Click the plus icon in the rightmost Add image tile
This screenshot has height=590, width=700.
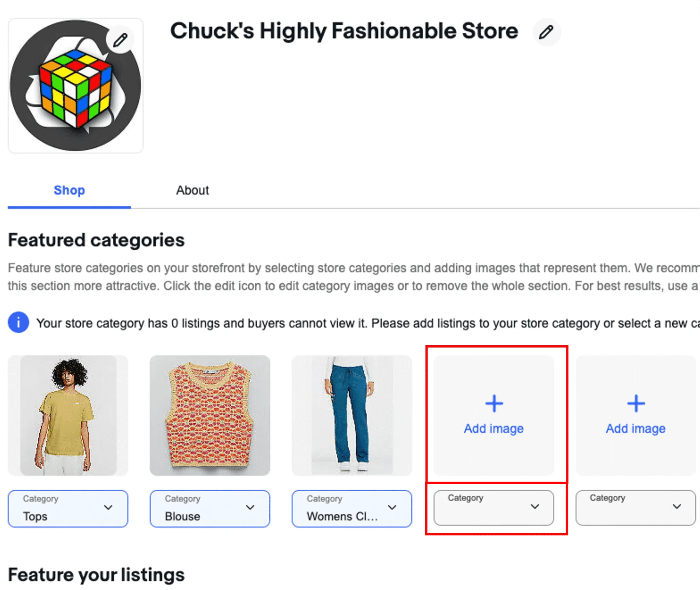(636, 403)
